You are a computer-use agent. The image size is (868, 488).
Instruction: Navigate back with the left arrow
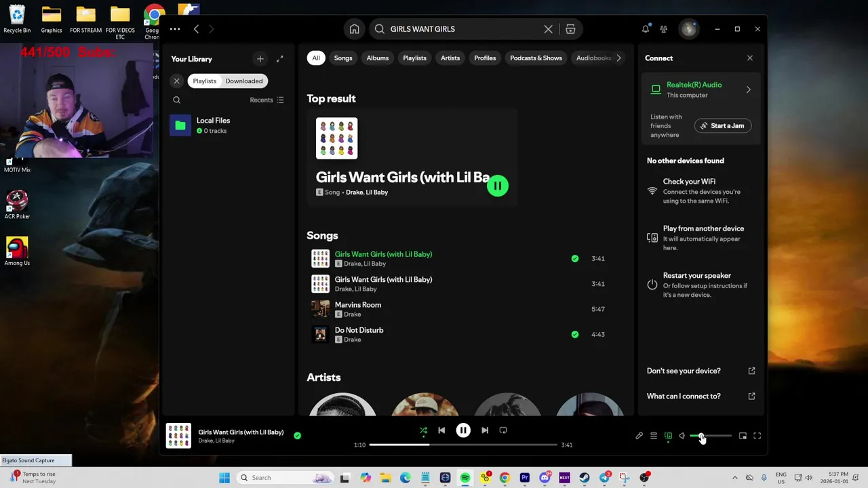196,29
